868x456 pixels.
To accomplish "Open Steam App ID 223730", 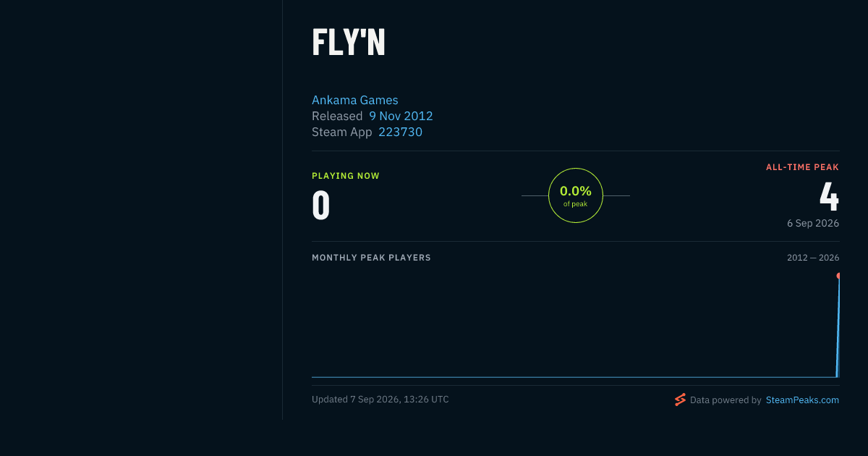I will (400, 132).
